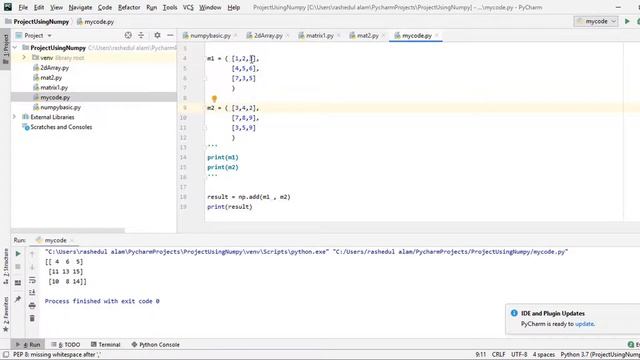Open the Tools menu

[x=170, y=7]
